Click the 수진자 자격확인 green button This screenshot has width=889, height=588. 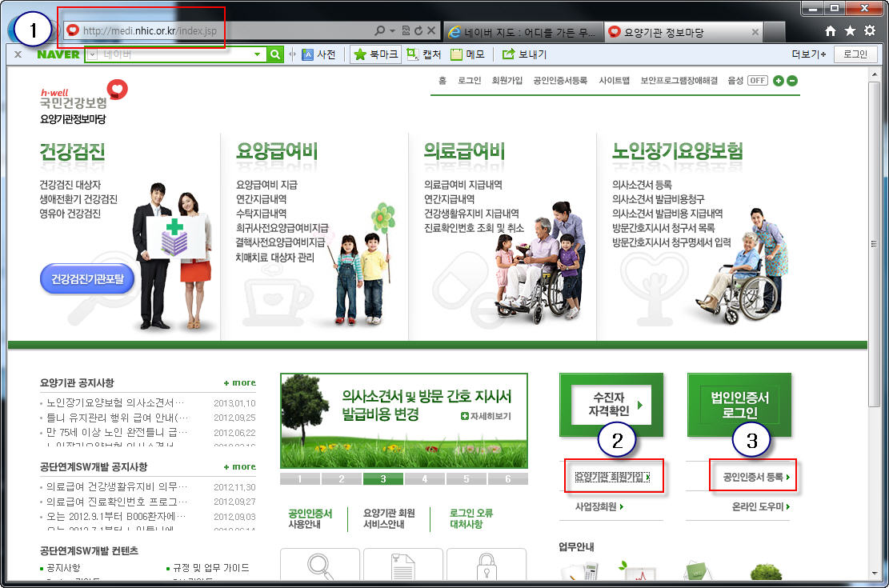coord(611,404)
